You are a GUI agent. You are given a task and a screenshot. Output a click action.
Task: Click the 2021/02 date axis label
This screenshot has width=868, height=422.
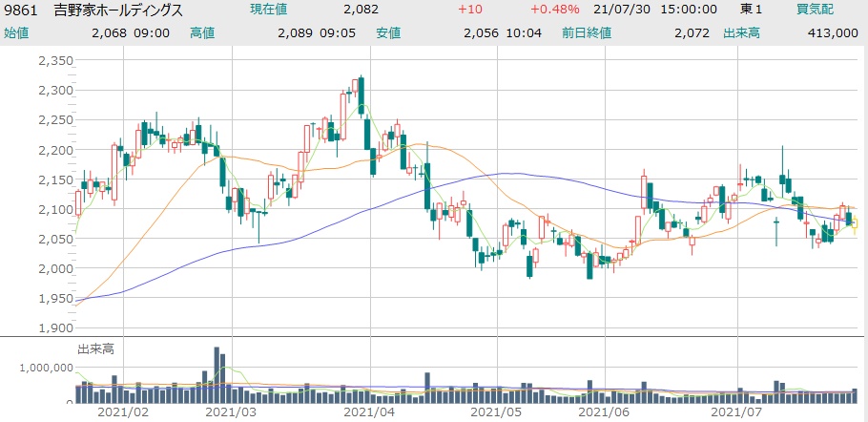pyautogui.click(x=125, y=412)
